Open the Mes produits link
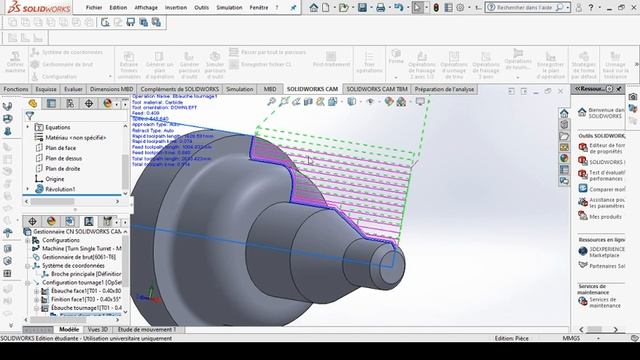 (605, 216)
